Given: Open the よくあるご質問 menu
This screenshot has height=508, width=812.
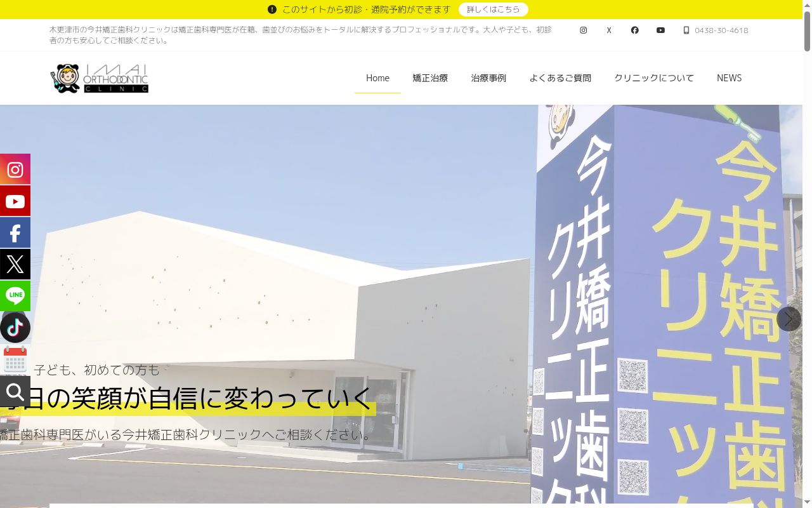Looking at the screenshot, I should [560, 78].
